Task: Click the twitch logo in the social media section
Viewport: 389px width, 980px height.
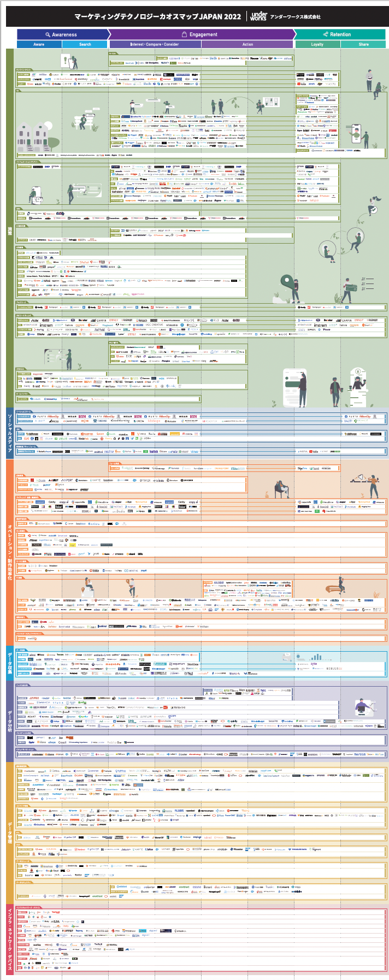Action: (154, 451)
